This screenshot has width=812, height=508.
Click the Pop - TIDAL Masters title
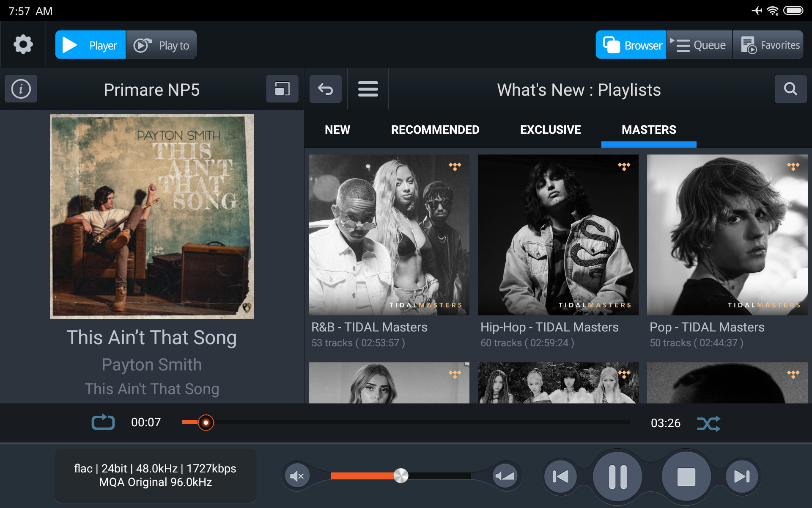707,327
